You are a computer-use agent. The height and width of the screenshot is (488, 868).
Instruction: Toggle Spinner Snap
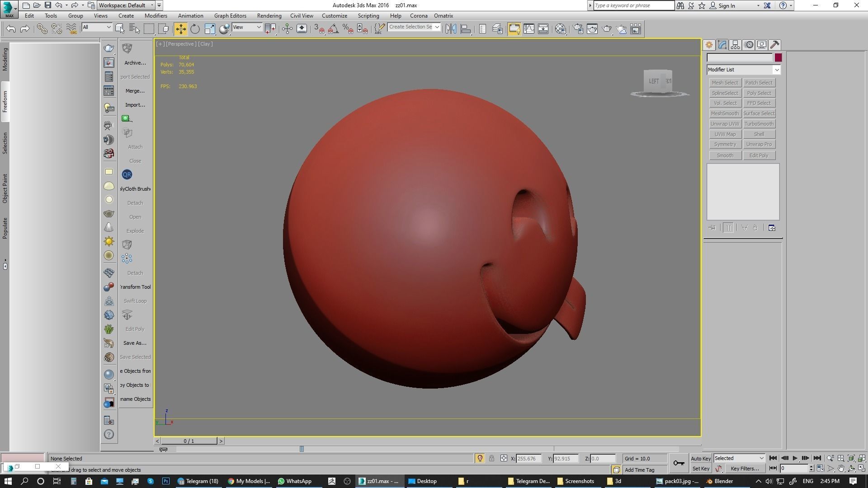(x=362, y=29)
